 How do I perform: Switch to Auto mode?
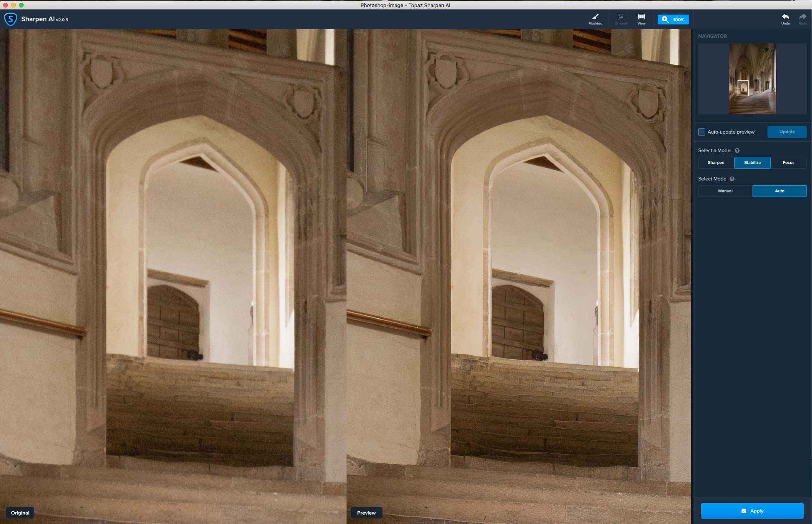[x=779, y=191]
